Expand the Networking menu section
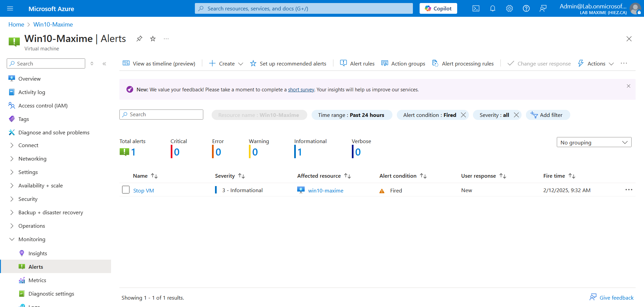The height and width of the screenshot is (307, 644). tap(32, 159)
